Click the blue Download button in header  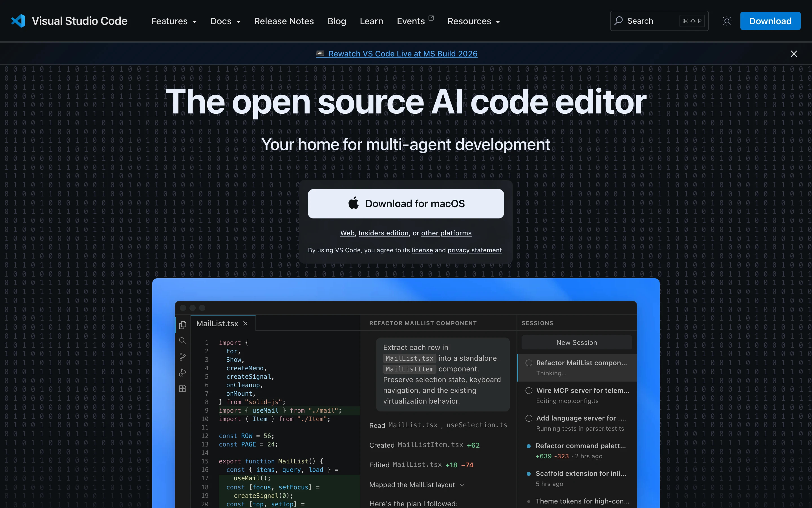(x=770, y=21)
